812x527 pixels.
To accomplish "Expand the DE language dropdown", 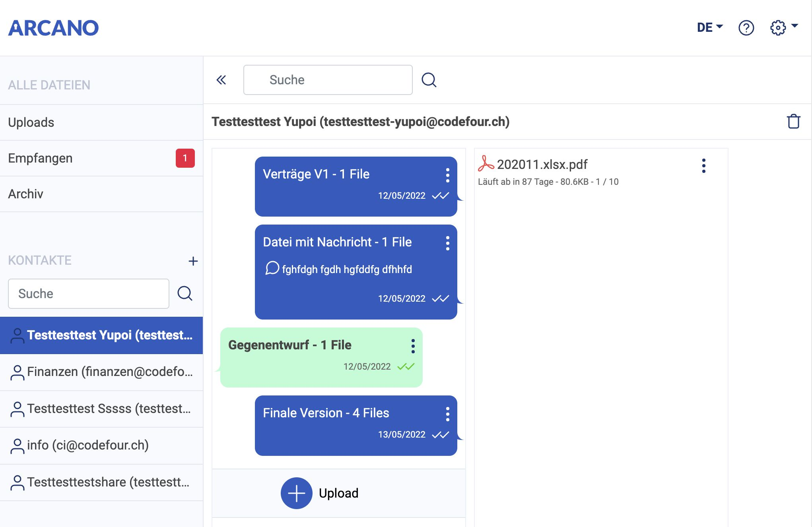I will (x=710, y=27).
